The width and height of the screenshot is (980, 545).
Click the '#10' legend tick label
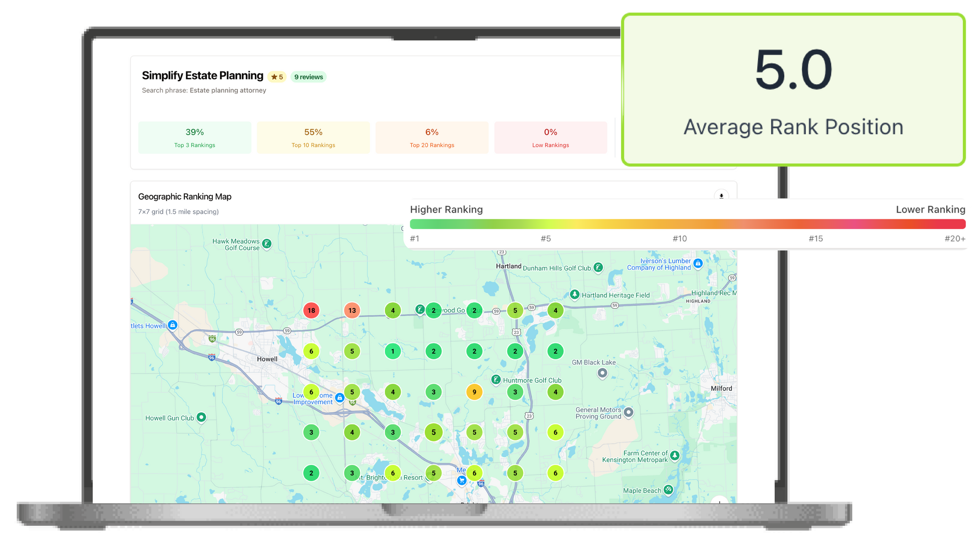tap(679, 239)
